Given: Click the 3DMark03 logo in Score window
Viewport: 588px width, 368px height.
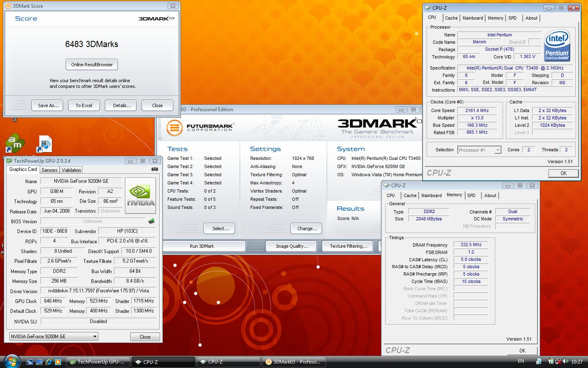Looking at the screenshot, I should point(156,18).
